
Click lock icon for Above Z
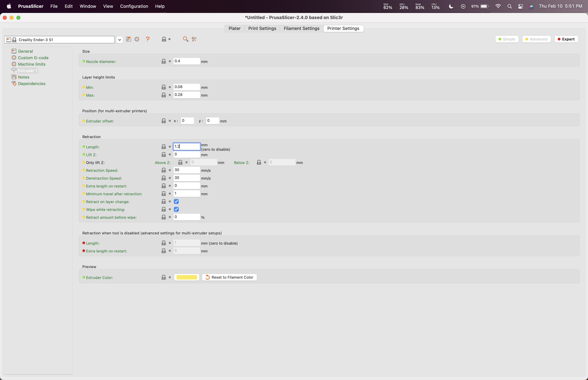[x=180, y=162]
